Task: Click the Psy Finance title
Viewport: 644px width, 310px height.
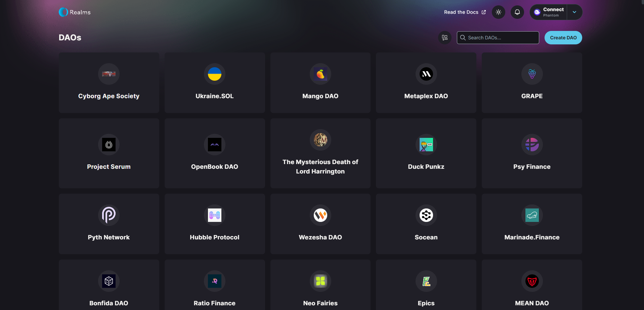Action: point(532,167)
